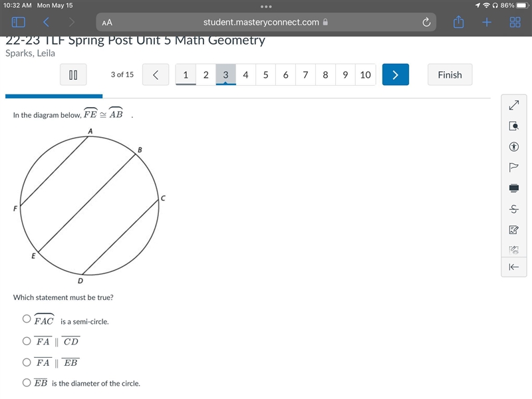Collapse the tools sidebar
The image size is (532, 399).
[514, 267]
